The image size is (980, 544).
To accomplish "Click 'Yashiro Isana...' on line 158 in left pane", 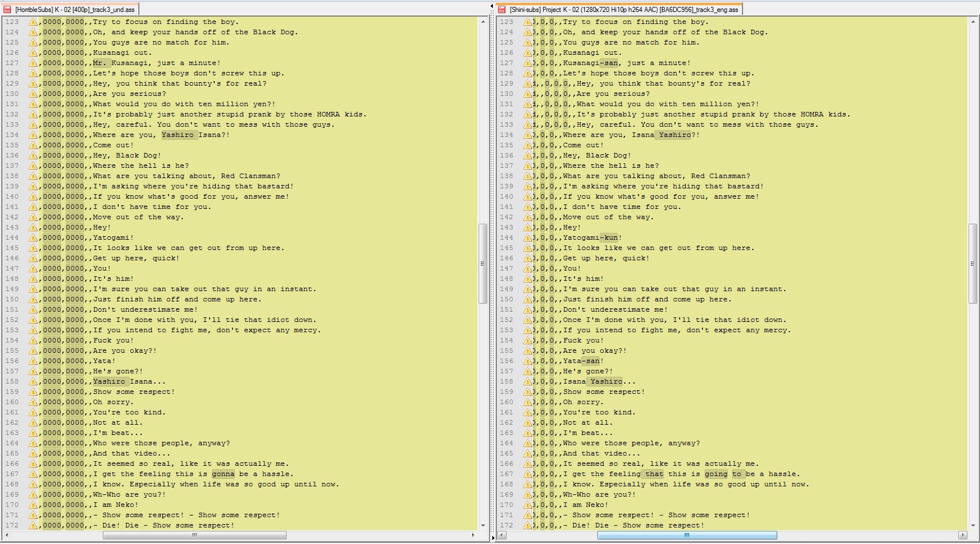I will click(129, 382).
